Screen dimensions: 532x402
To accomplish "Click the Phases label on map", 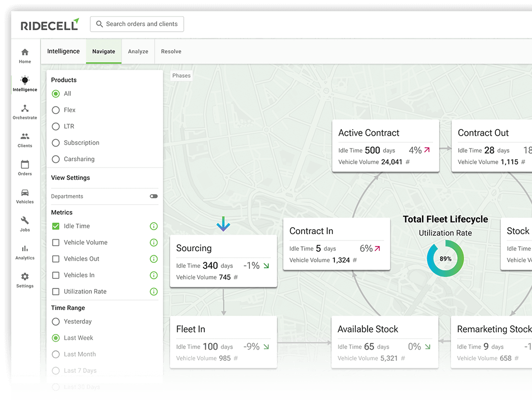I will [181, 75].
